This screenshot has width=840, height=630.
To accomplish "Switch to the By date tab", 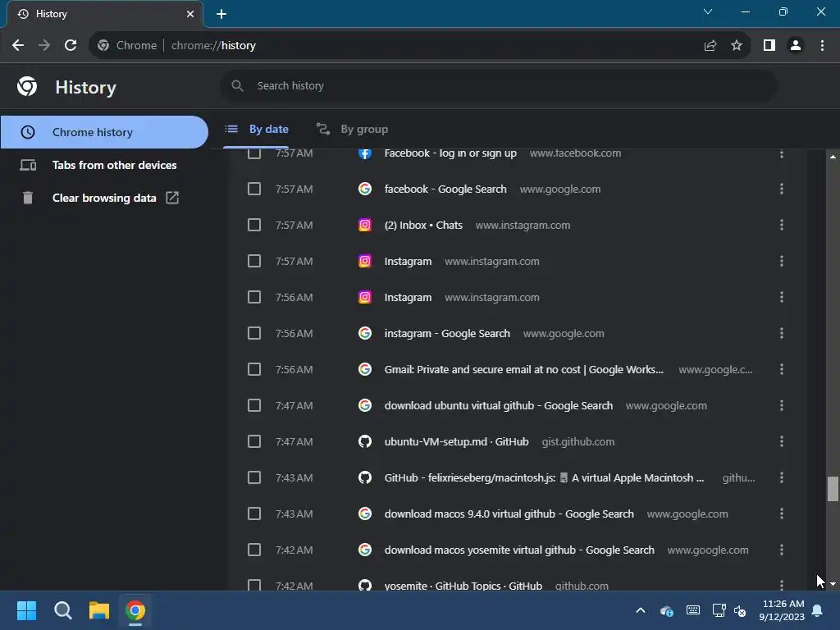I will [256, 129].
